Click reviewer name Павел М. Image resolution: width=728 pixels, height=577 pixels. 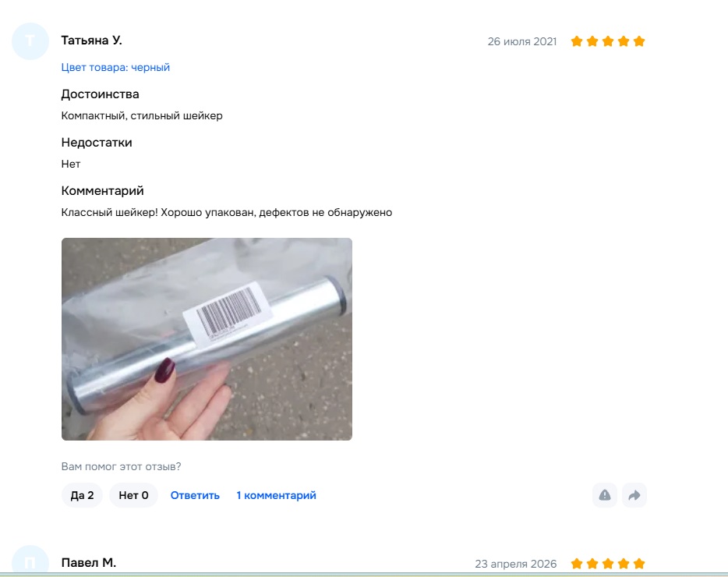click(89, 563)
